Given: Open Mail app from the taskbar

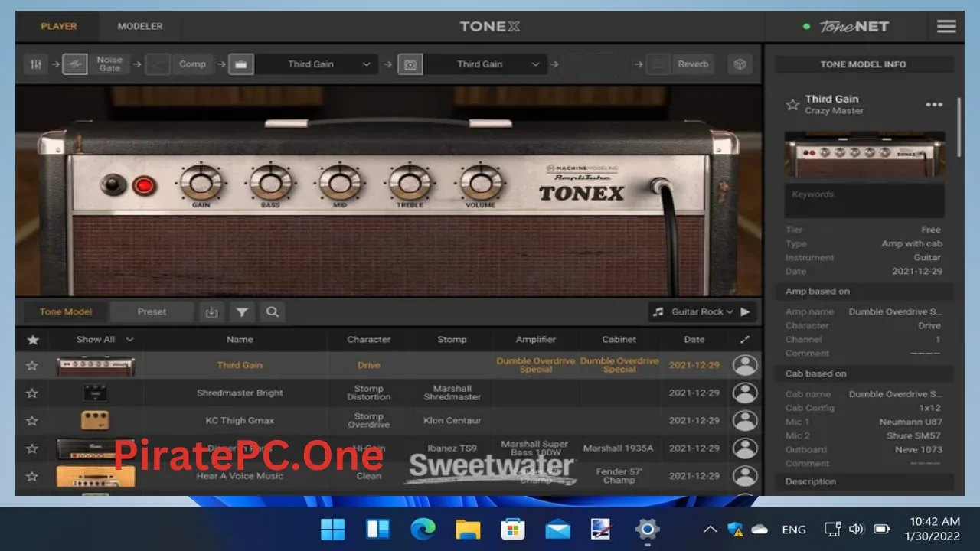Looking at the screenshot, I should pos(557,529).
